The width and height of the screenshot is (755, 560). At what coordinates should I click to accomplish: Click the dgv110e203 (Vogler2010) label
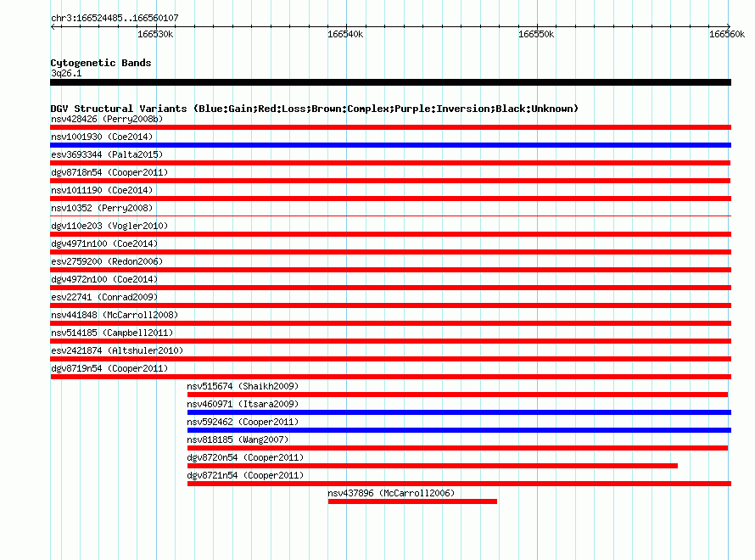click(109, 226)
